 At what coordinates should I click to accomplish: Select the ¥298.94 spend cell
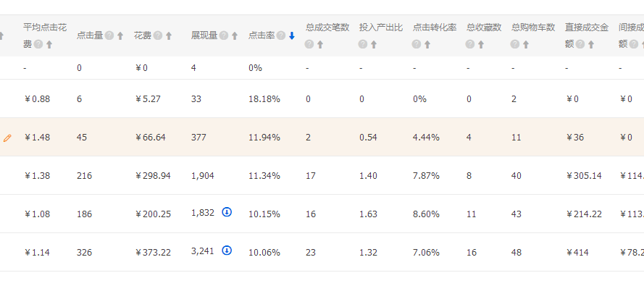pos(153,176)
